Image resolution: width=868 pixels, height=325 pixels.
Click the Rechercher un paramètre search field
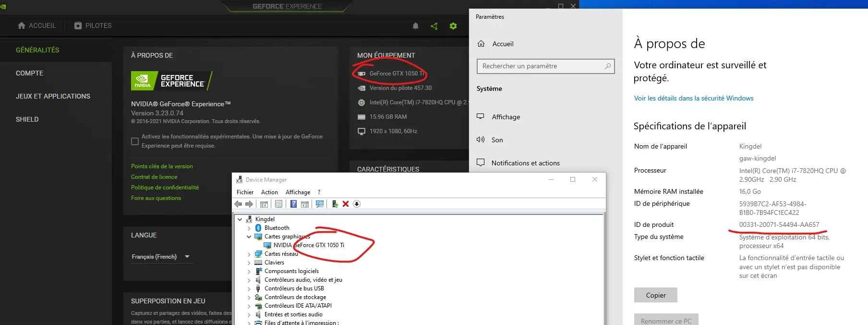546,66
